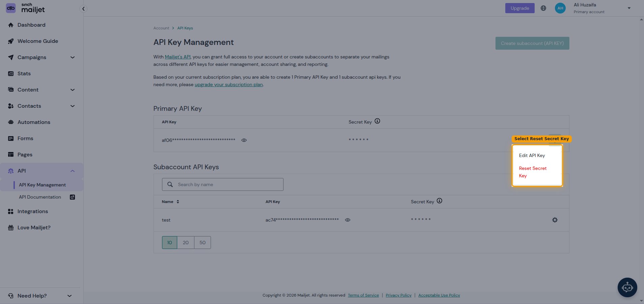
Task: Open the chatbot assistant icon
Action: click(x=627, y=287)
